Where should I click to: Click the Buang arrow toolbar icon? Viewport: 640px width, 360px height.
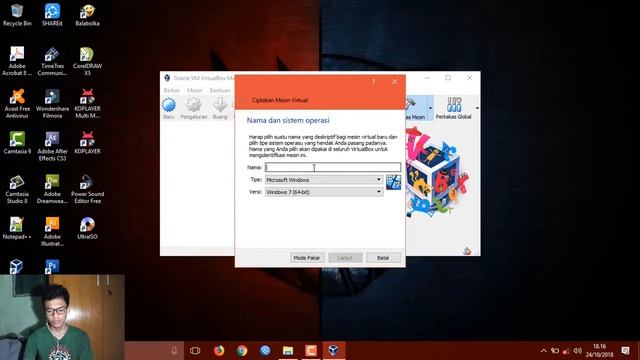[x=220, y=108]
